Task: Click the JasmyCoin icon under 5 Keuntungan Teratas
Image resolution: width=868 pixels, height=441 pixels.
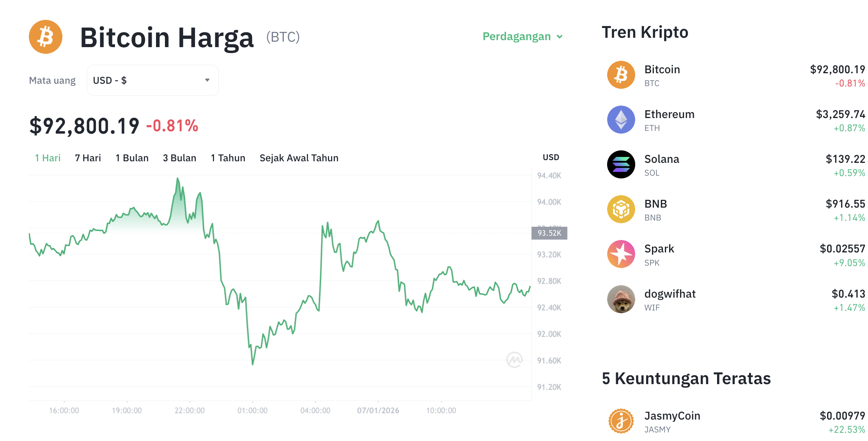Action: [x=621, y=421]
